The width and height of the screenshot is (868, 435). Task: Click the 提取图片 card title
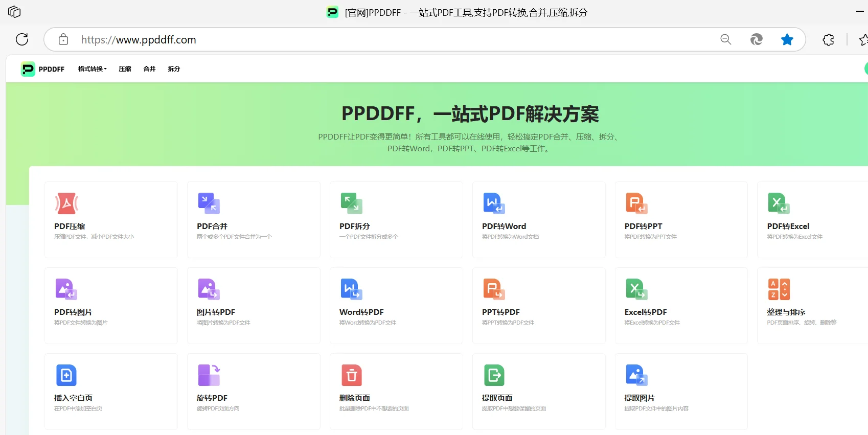pos(639,398)
